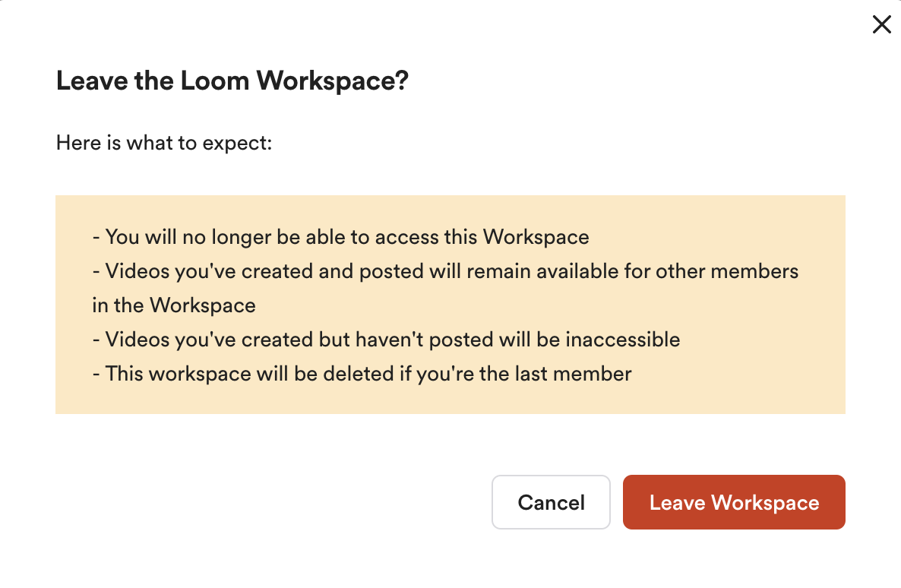Select the "no longer be able to access" line
The height and width of the screenshot is (588, 901).
340,236
